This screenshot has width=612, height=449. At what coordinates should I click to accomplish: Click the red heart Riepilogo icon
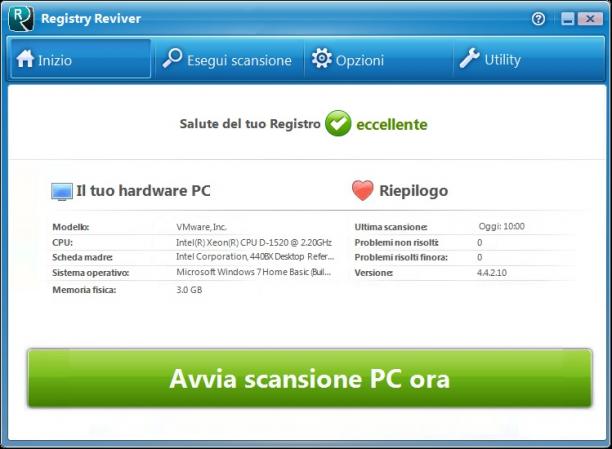point(363,191)
